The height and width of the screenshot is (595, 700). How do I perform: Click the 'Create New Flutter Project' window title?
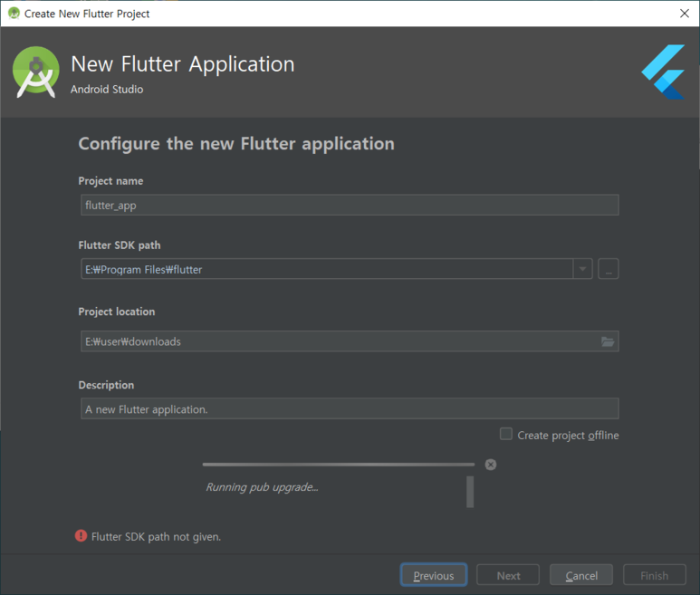tap(87, 14)
